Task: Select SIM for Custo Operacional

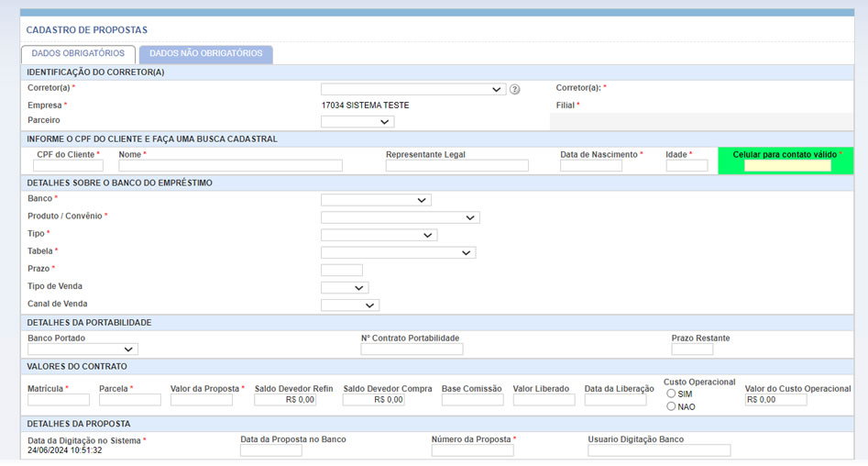Action: coord(672,394)
